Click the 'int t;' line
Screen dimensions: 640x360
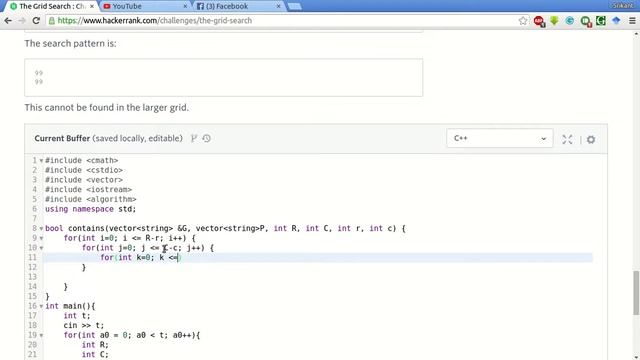tap(77, 316)
